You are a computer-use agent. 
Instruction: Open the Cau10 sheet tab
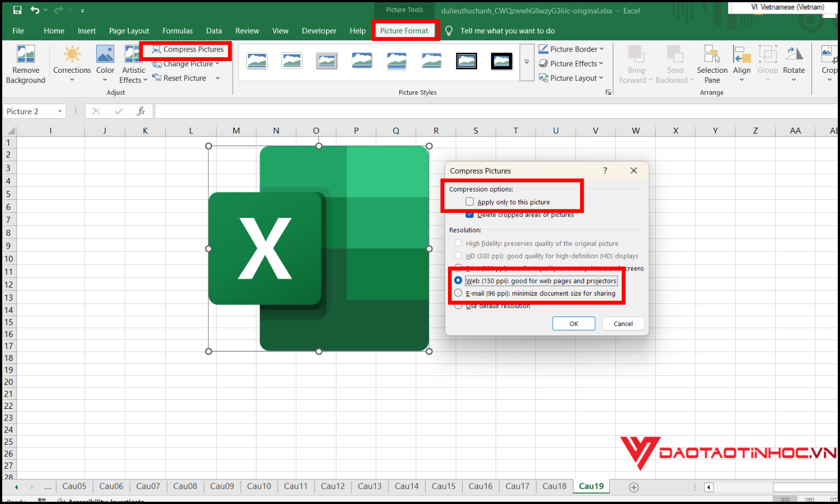pos(259,486)
